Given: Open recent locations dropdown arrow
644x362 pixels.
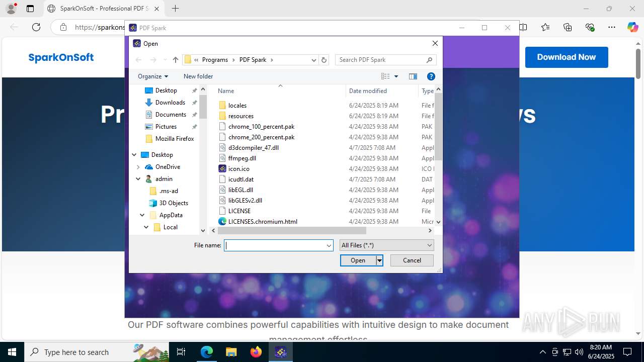Looking at the screenshot, I should pyautogui.click(x=165, y=60).
